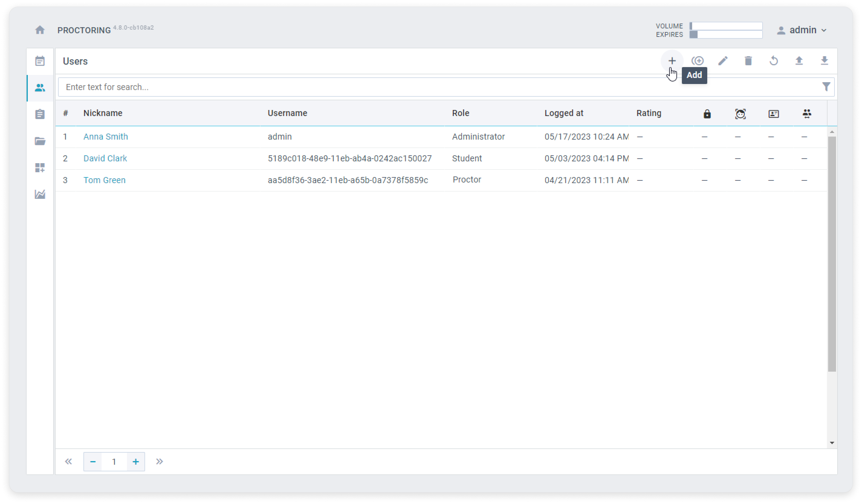Open the folder storage sidebar section
This screenshot has height=504, width=862.
(x=40, y=141)
